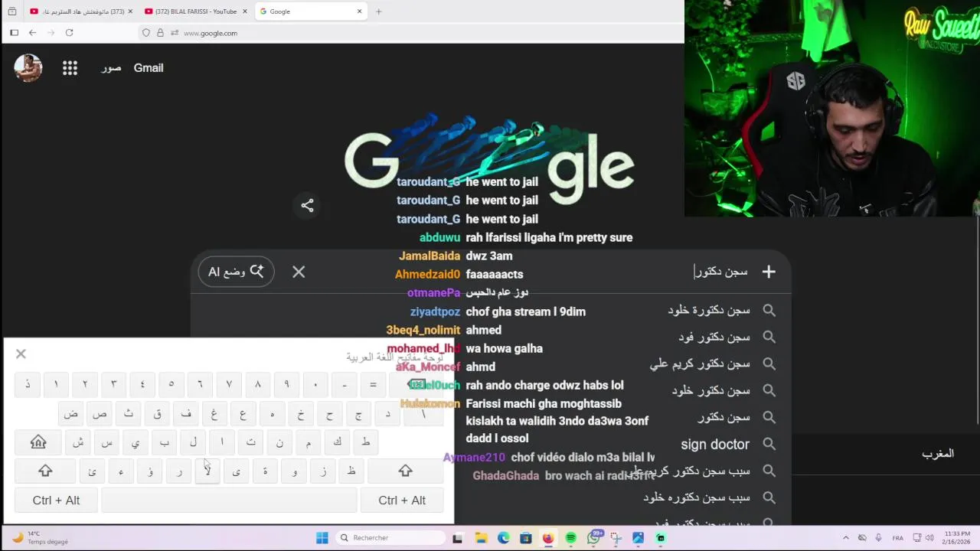980x551 pixels.
Task: Select suggestion سجن دكتور فود
Action: click(x=714, y=337)
